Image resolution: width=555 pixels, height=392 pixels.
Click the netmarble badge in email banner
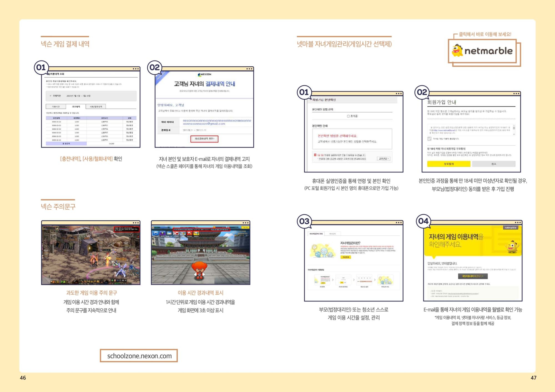[511, 228]
